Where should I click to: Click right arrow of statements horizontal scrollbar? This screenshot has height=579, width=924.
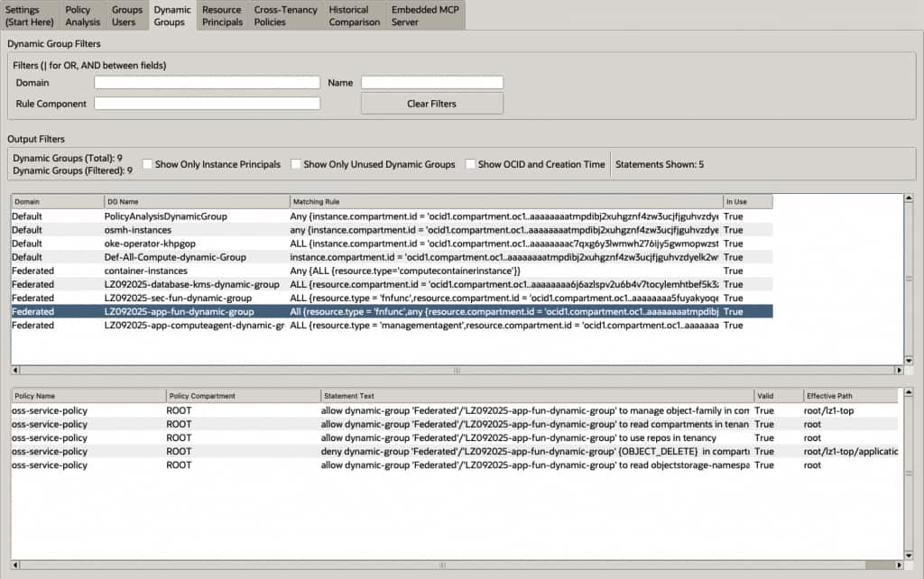pyautogui.click(x=899, y=565)
